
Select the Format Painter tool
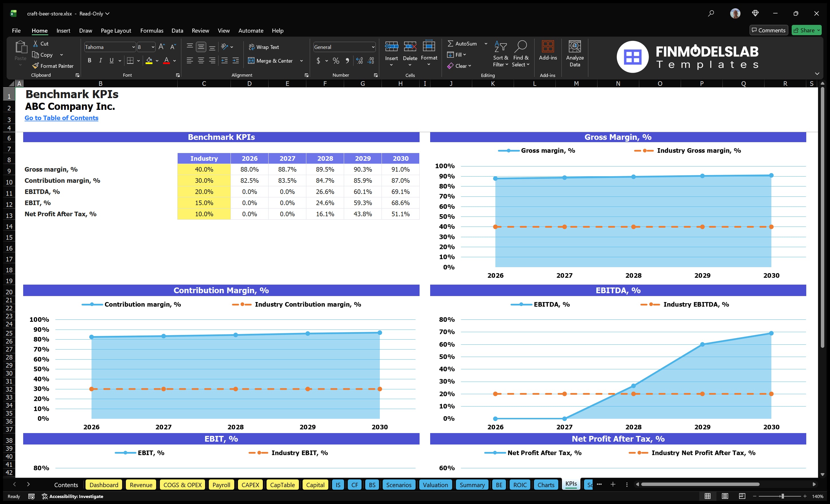tap(53, 66)
